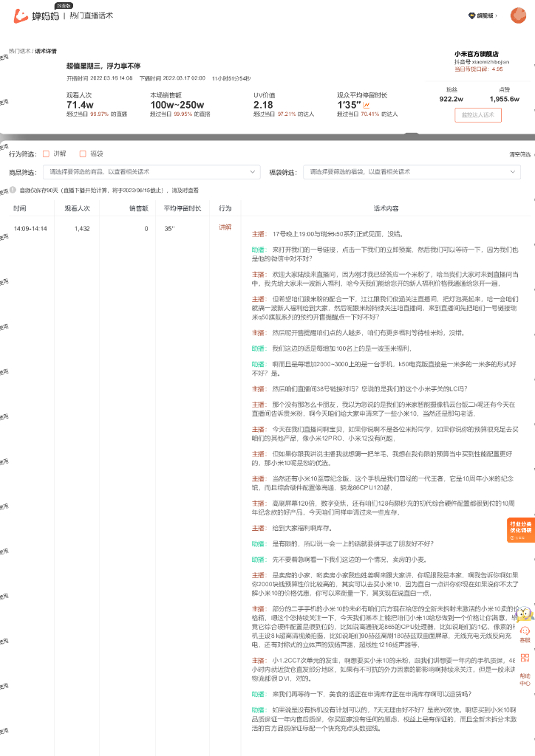
Task: Click the 35" average stay cell
Action: 169,229
